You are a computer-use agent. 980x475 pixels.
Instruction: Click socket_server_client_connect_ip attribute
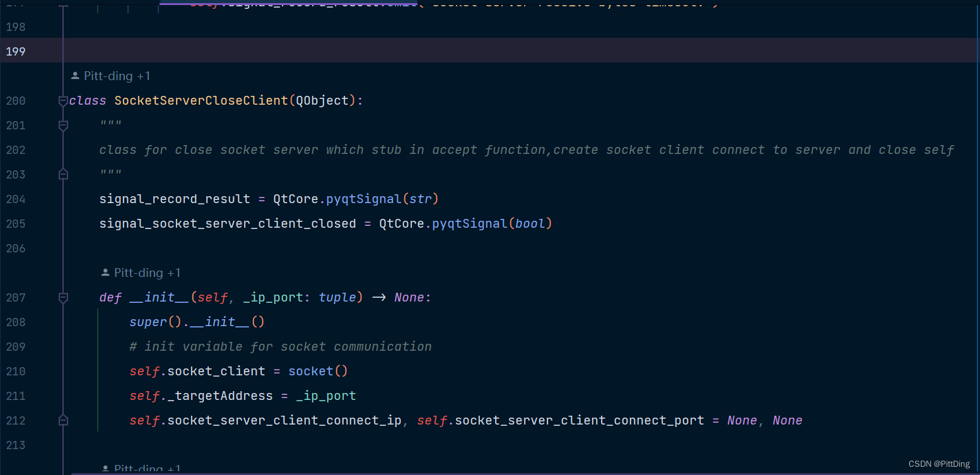pyautogui.click(x=284, y=421)
